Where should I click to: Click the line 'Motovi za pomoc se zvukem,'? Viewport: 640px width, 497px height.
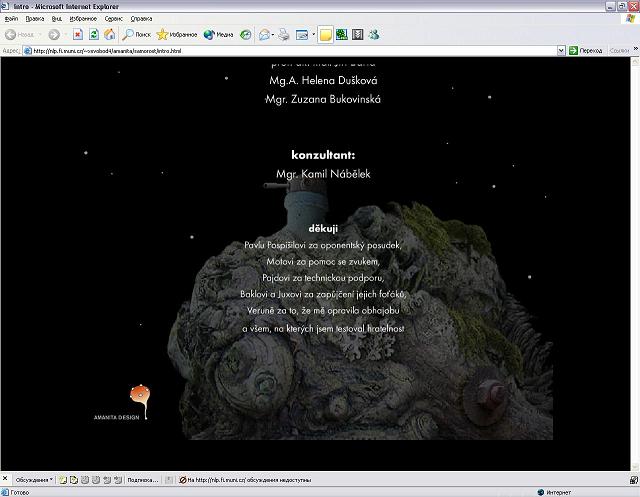click(323, 262)
